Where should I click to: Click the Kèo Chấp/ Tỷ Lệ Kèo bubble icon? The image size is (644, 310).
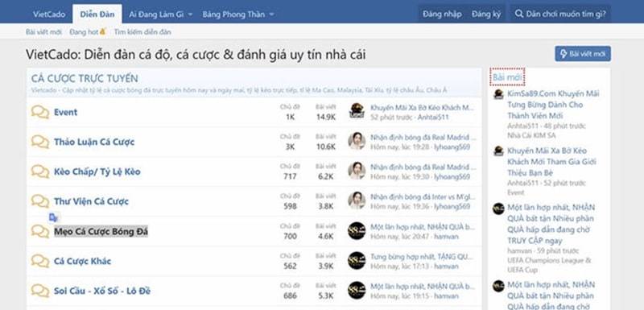pyautogui.click(x=39, y=172)
